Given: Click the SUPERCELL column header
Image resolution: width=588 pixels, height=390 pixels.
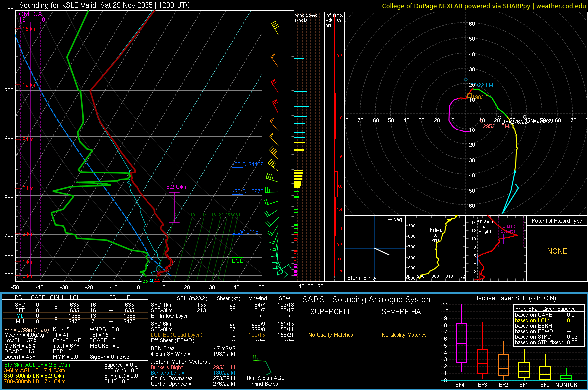Looking at the screenshot, I should [x=331, y=312].
